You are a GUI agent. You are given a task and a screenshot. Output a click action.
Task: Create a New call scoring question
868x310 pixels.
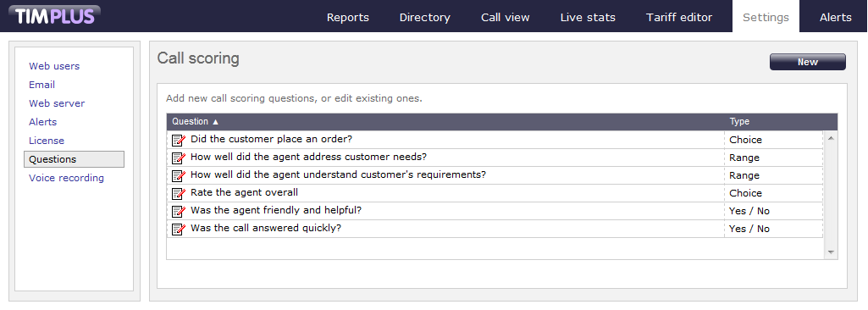(x=808, y=62)
